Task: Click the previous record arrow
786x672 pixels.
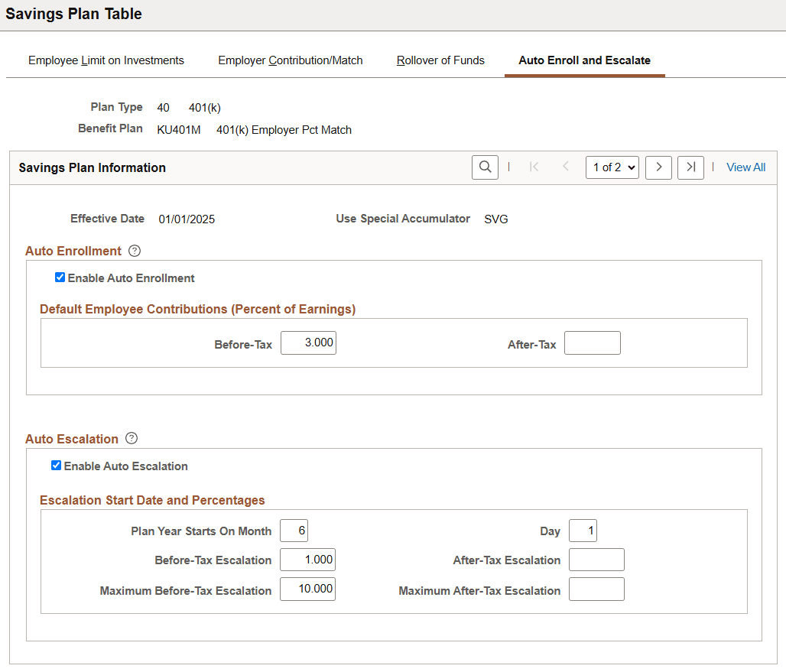Action: pyautogui.click(x=565, y=167)
